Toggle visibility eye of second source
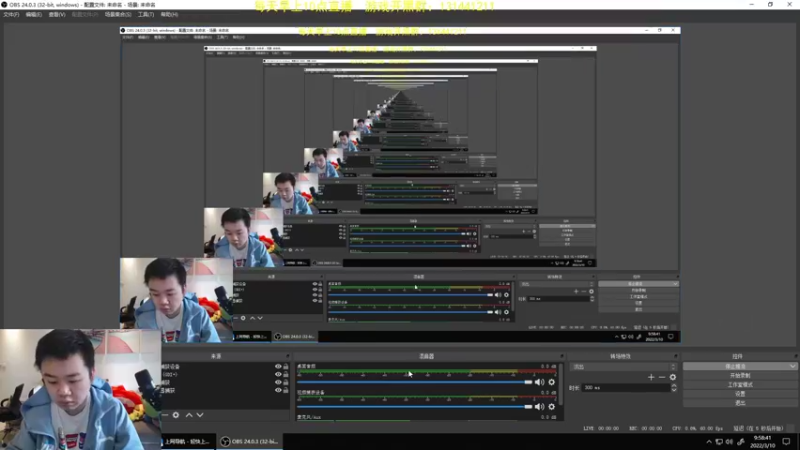Viewport: 800px width, 450px height. (278, 374)
